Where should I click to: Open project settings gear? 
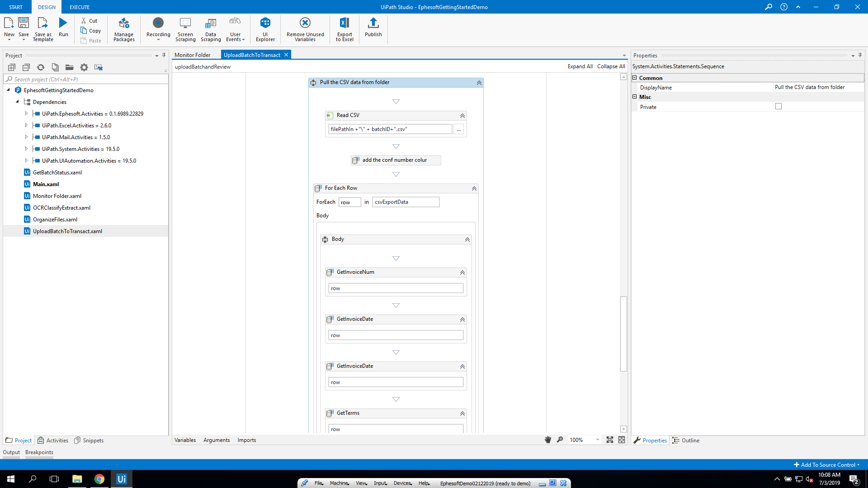(84, 67)
